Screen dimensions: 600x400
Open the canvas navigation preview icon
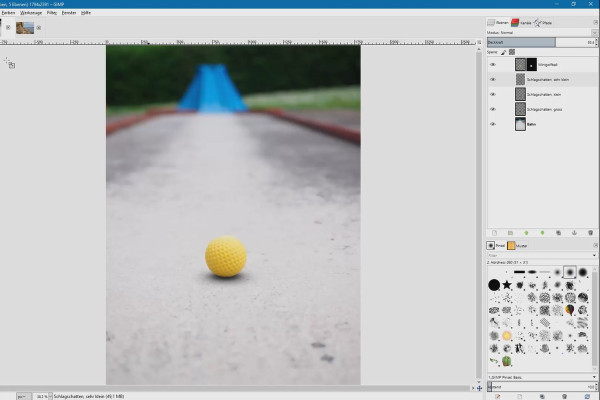coord(479,388)
